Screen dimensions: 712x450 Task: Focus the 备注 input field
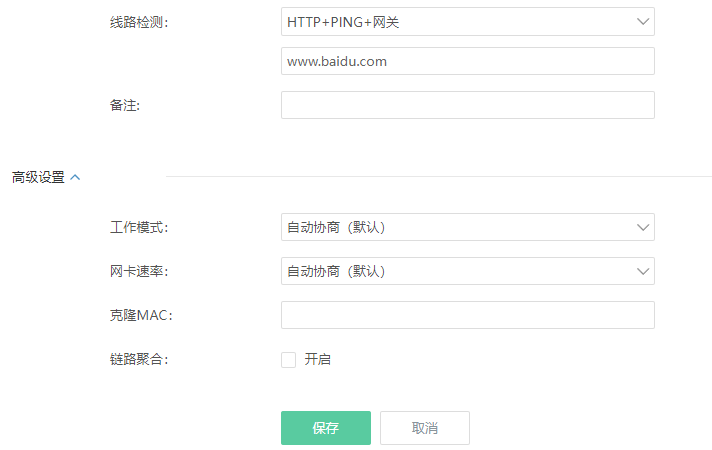(468, 105)
